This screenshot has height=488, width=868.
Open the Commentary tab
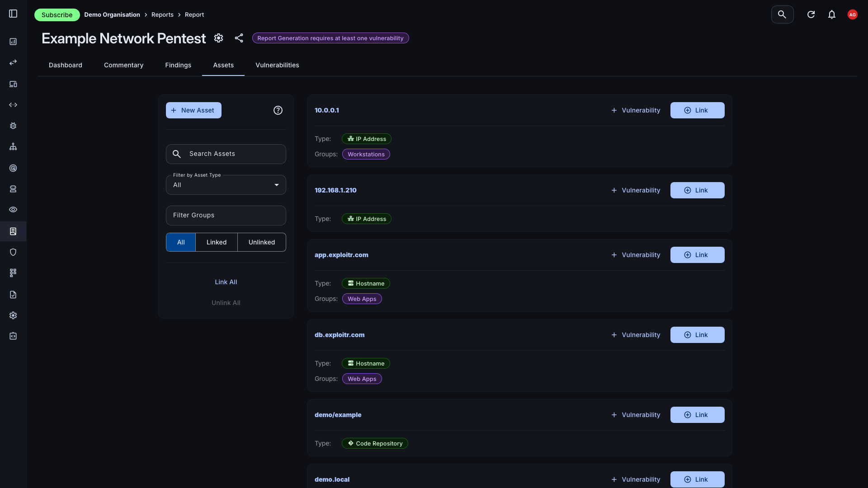pyautogui.click(x=123, y=65)
